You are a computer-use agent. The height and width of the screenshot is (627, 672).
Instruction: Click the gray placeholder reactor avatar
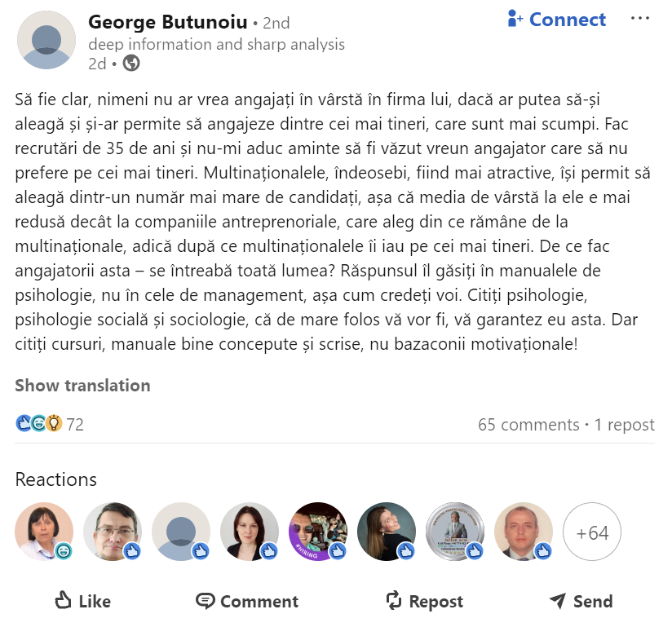tap(181, 532)
